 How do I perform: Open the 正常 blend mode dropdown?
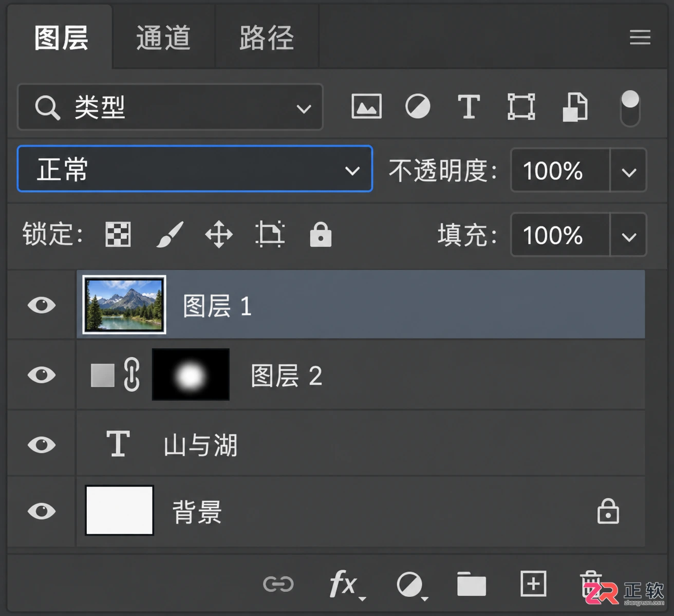[x=195, y=169]
